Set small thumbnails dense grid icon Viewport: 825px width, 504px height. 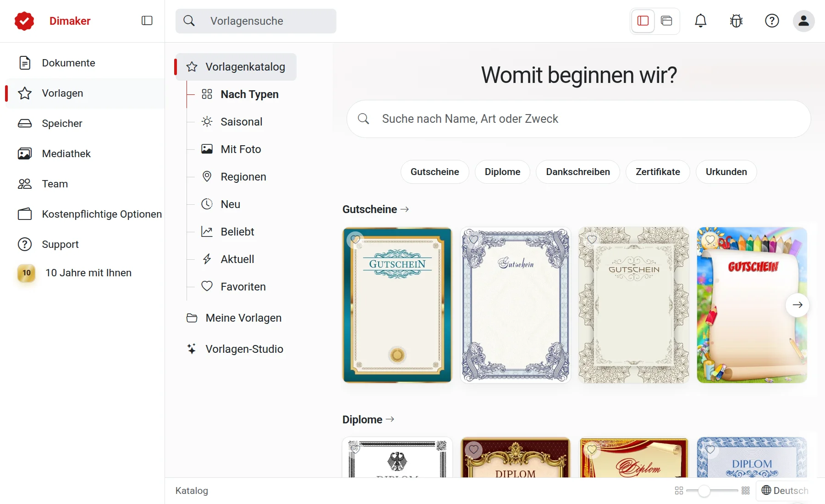[x=746, y=491]
